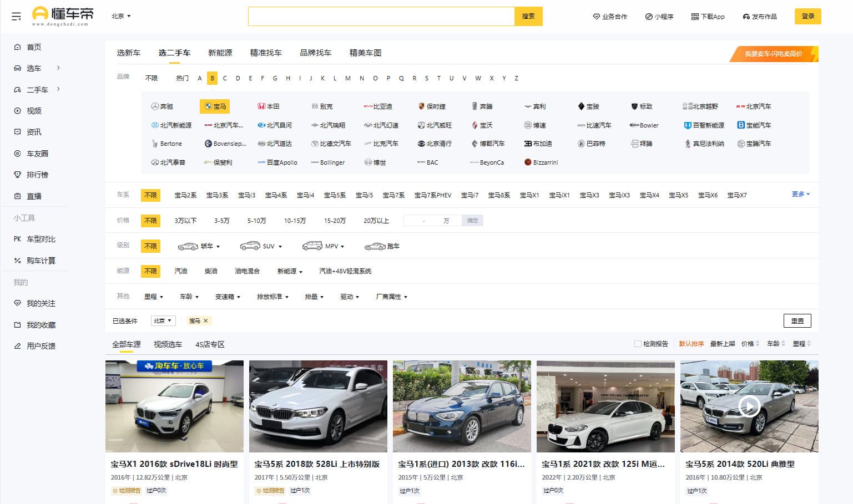This screenshot has width=853, height=504.
Task: Open the 直播 live icon in sidebar
Action: (17, 196)
